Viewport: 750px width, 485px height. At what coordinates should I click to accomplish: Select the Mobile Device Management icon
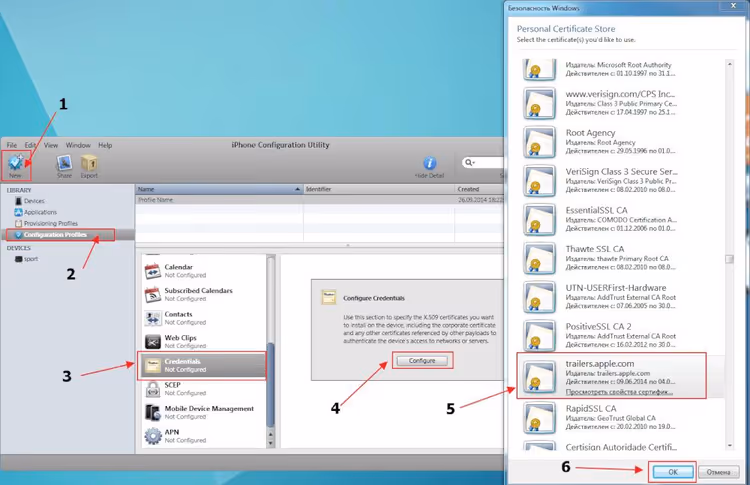click(153, 412)
